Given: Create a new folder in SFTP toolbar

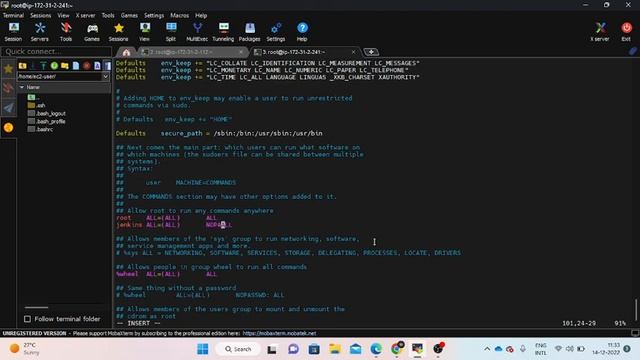Looking at the screenshot, I should point(64,66).
